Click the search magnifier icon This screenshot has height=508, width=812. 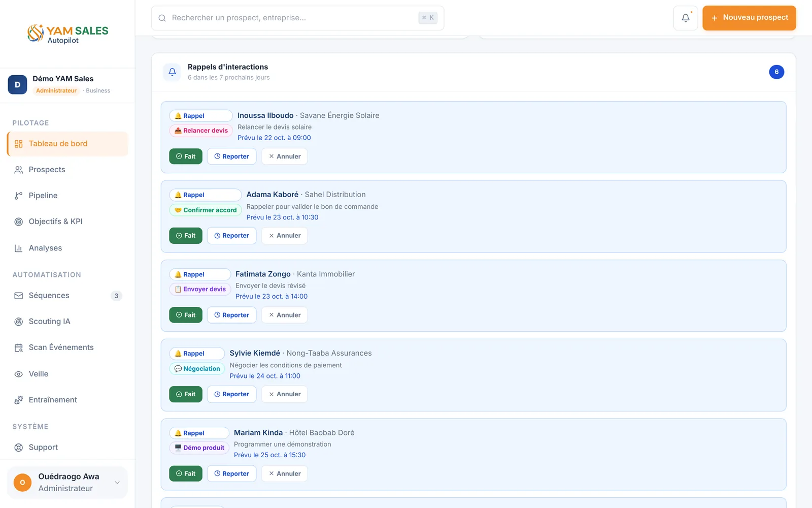click(162, 18)
